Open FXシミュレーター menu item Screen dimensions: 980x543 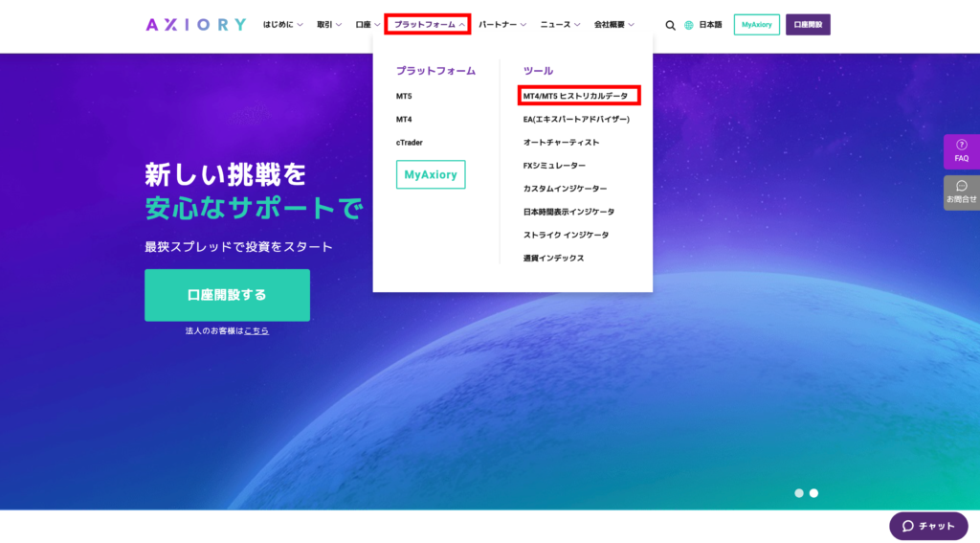click(x=554, y=165)
